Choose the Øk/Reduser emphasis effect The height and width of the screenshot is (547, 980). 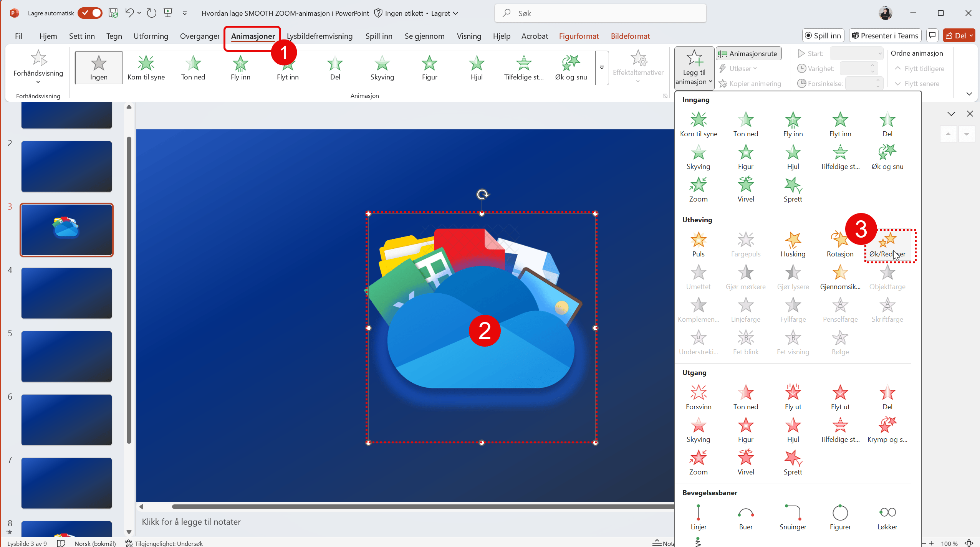887,244
